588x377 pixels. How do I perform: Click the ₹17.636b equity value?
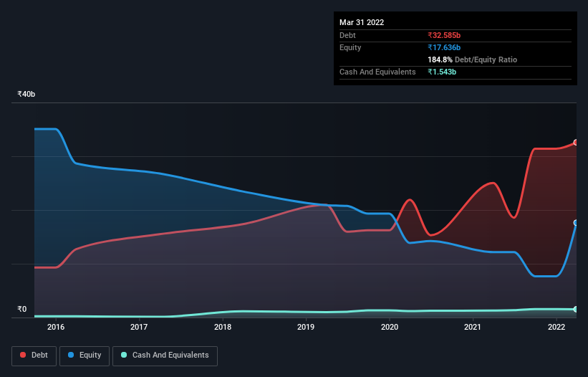click(444, 47)
